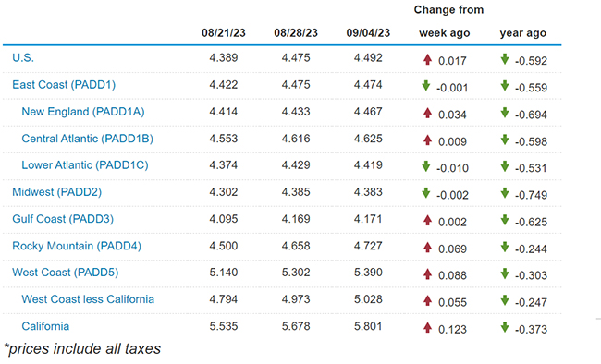Viewport: 601px width, 364px height.
Task: Click green down arrow beside -0.373
Action: [x=505, y=327]
